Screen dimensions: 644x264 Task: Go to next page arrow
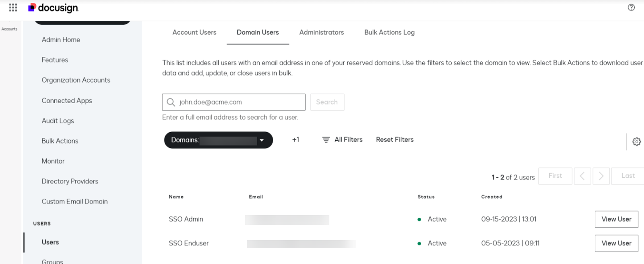tap(601, 176)
